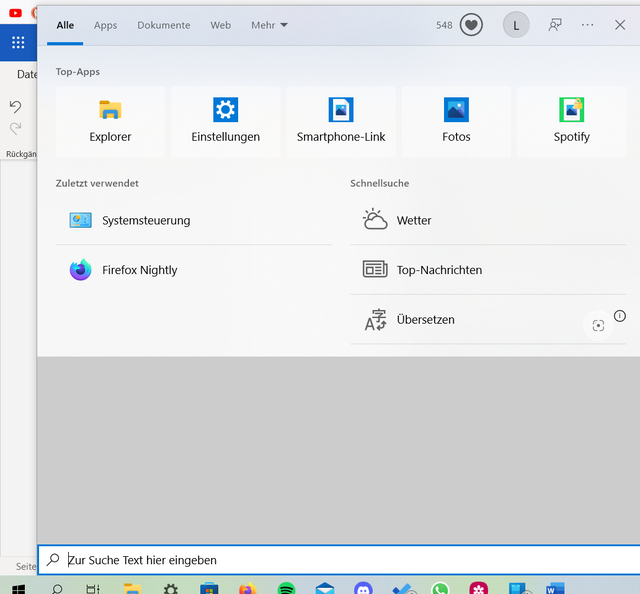Viewport: 640px width, 594px height.
Task: Open the Einstellungen top app
Action: point(225,121)
